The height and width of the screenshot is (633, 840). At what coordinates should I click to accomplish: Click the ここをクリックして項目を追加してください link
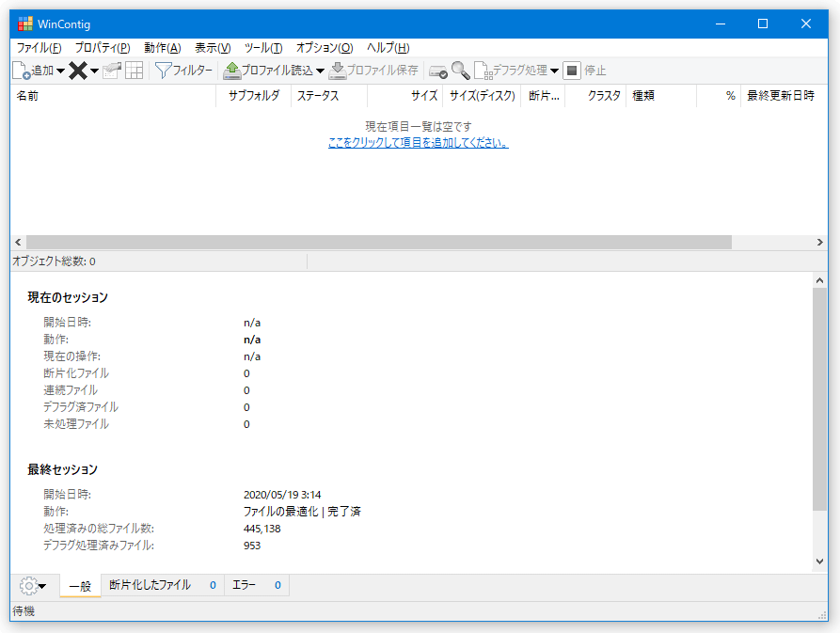(x=418, y=142)
